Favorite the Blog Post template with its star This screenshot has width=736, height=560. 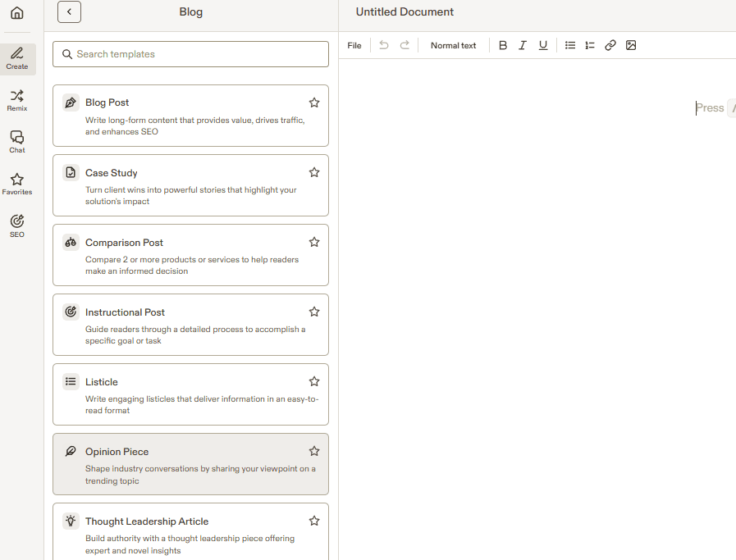point(314,102)
